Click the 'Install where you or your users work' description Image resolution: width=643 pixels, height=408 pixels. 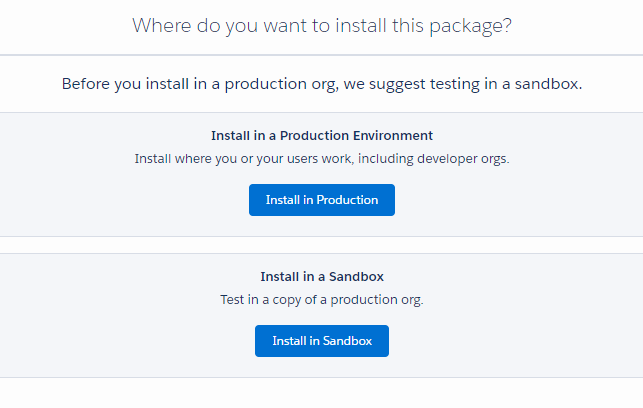322,159
